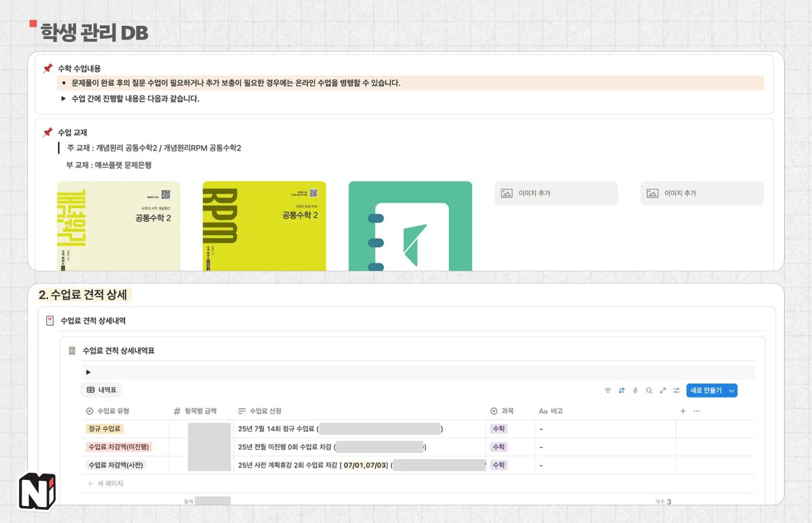Click the 주 교재 quote line
812x523 pixels.
click(x=154, y=148)
